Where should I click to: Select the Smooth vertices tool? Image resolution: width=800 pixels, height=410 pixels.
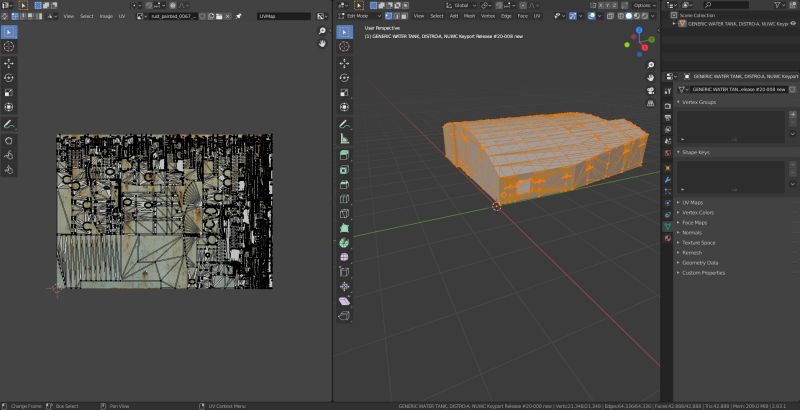344,258
